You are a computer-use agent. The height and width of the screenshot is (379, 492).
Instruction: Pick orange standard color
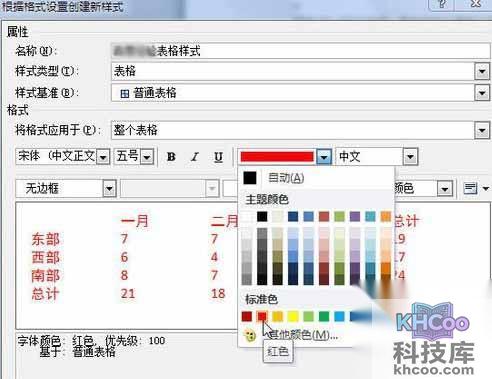tap(277, 316)
